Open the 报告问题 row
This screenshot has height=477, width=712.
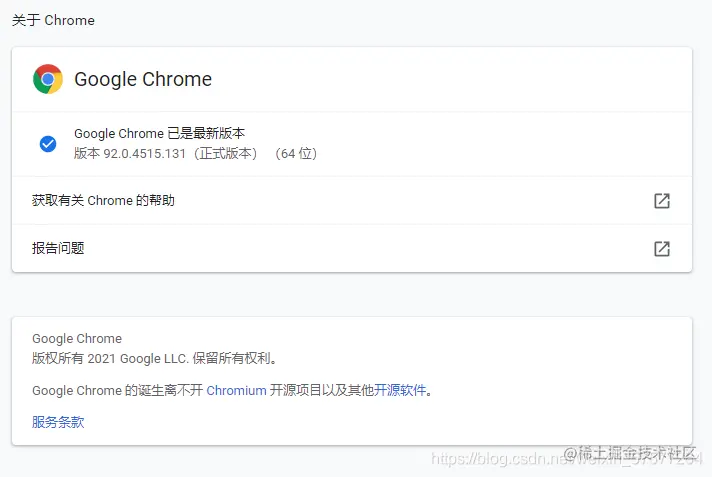(352, 248)
